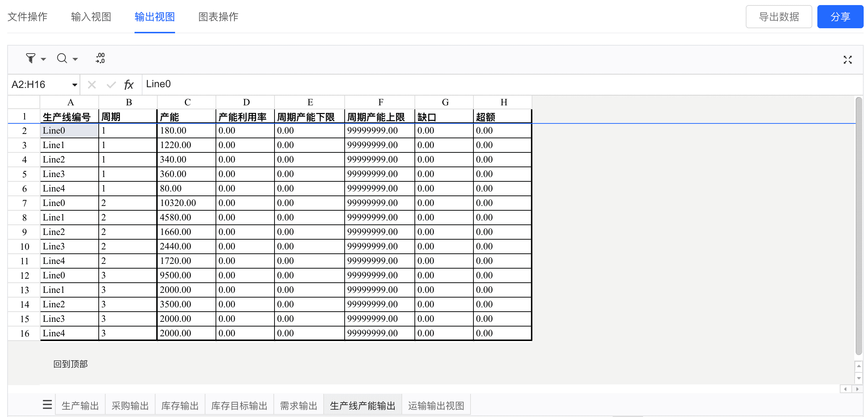
Task: Click the vertical scrollbar thumb
Action: tap(859, 226)
